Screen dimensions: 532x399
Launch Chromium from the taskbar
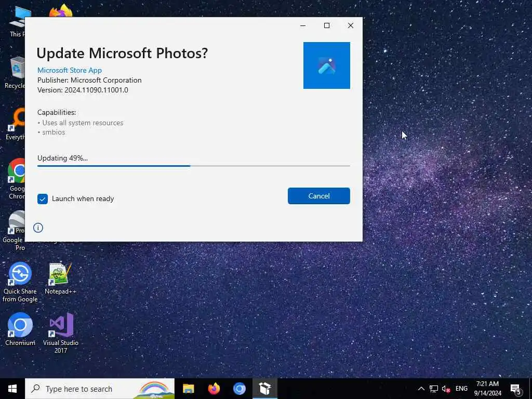239,389
